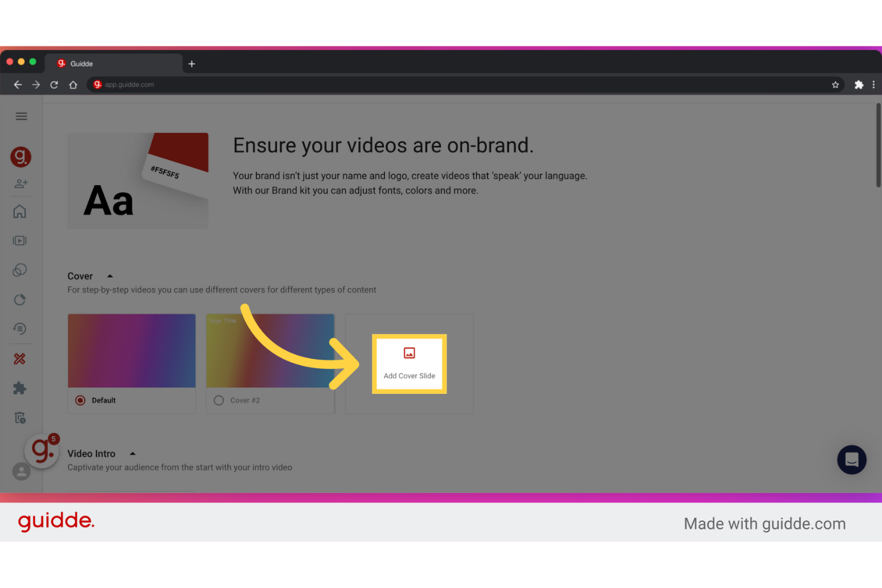Click Add Cover Slide

point(409,364)
